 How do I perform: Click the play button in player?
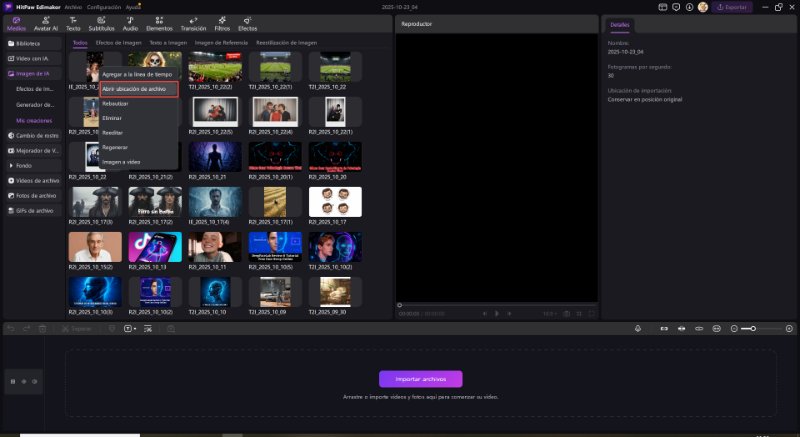[497, 313]
